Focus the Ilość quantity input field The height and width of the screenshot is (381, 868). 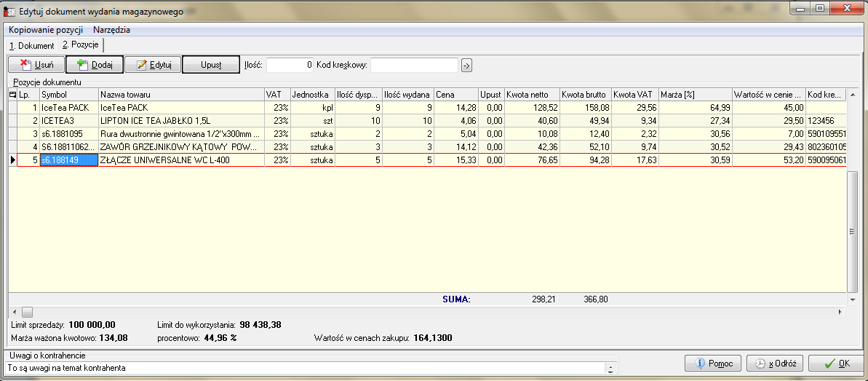(x=290, y=65)
